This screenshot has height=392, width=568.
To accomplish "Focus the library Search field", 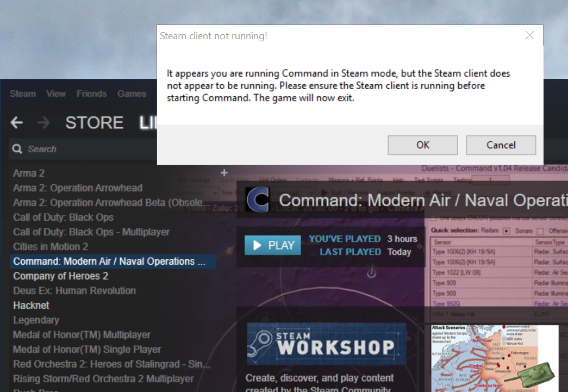I will pyautogui.click(x=83, y=149).
